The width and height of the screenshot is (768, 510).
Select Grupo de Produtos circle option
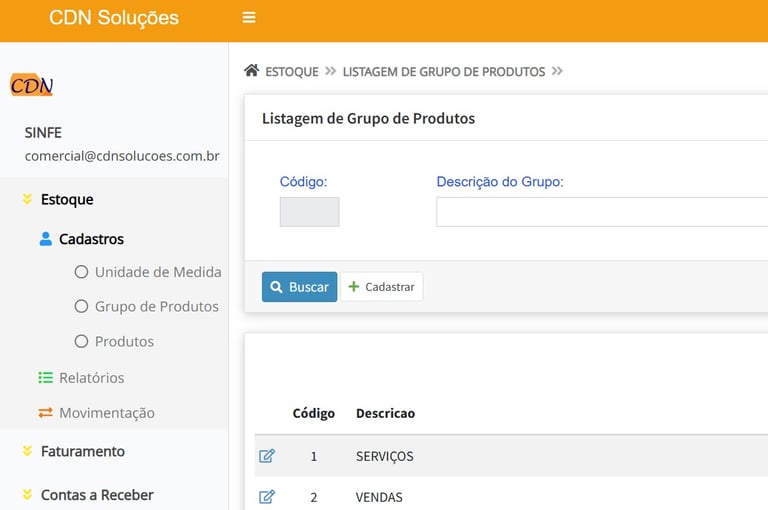[x=82, y=307]
